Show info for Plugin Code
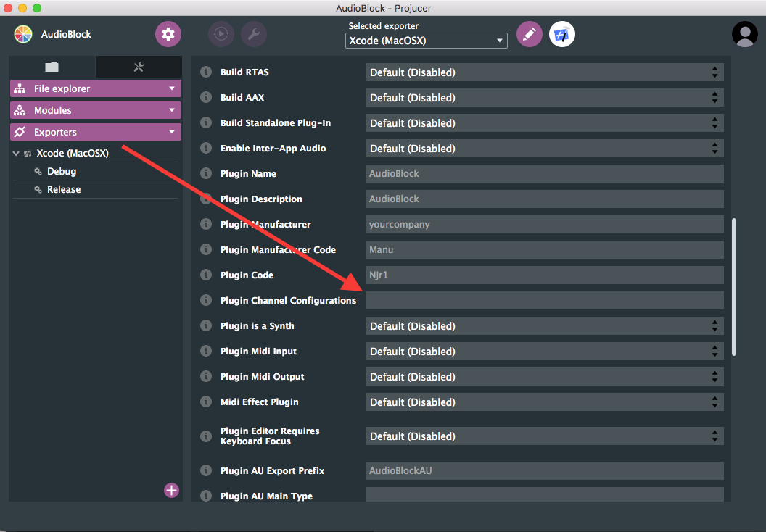Viewport: 766px width, 532px height. [206, 275]
